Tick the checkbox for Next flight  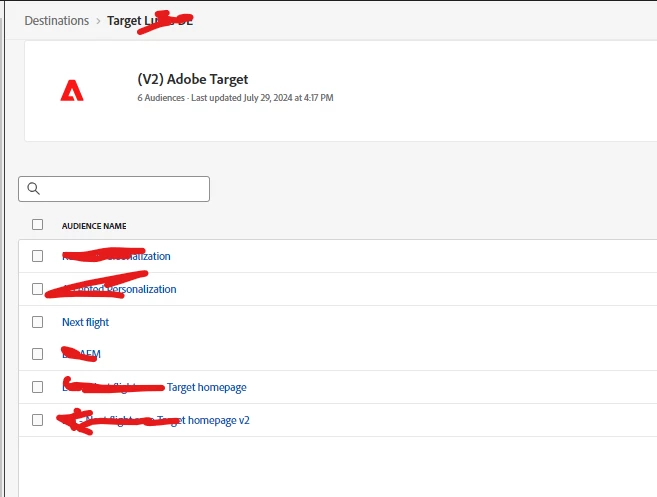pyautogui.click(x=37, y=322)
